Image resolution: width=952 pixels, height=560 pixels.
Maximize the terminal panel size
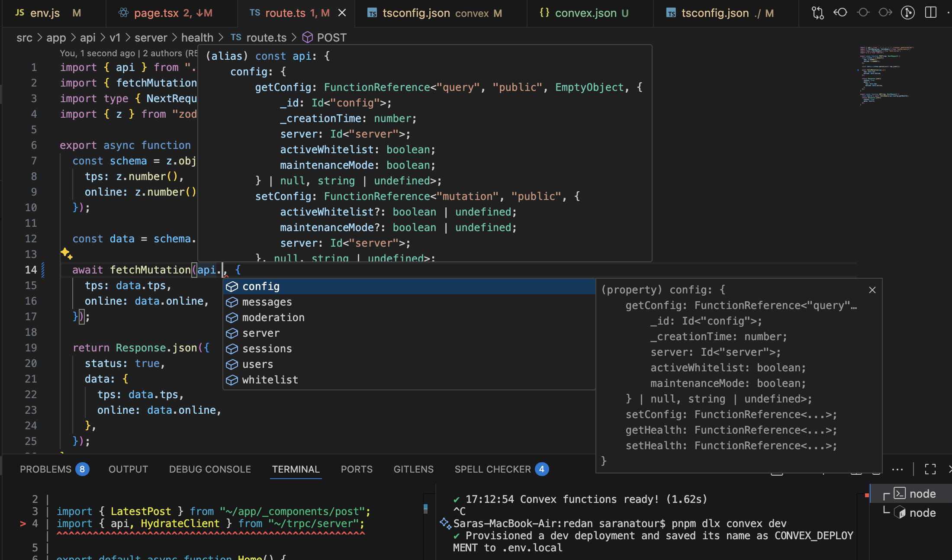click(930, 469)
